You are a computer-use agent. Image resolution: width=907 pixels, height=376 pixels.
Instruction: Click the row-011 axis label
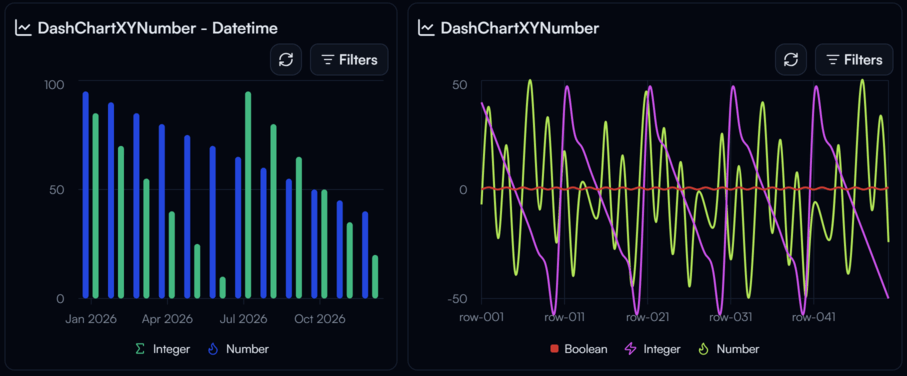coord(564,317)
